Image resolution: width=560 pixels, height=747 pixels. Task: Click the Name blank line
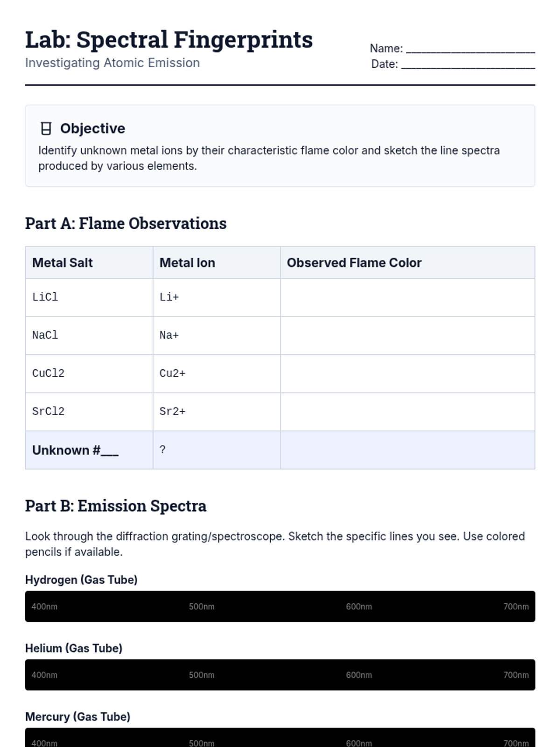(x=470, y=49)
